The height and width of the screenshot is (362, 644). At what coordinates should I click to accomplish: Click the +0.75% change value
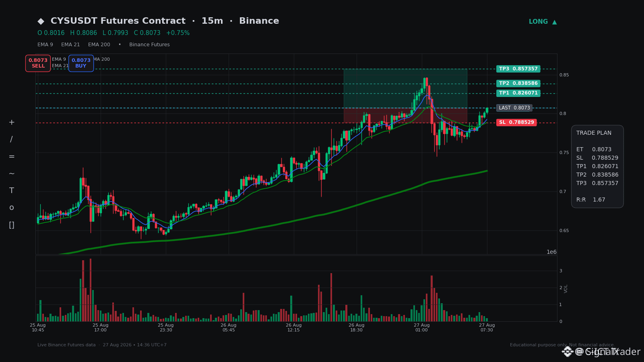tap(178, 33)
